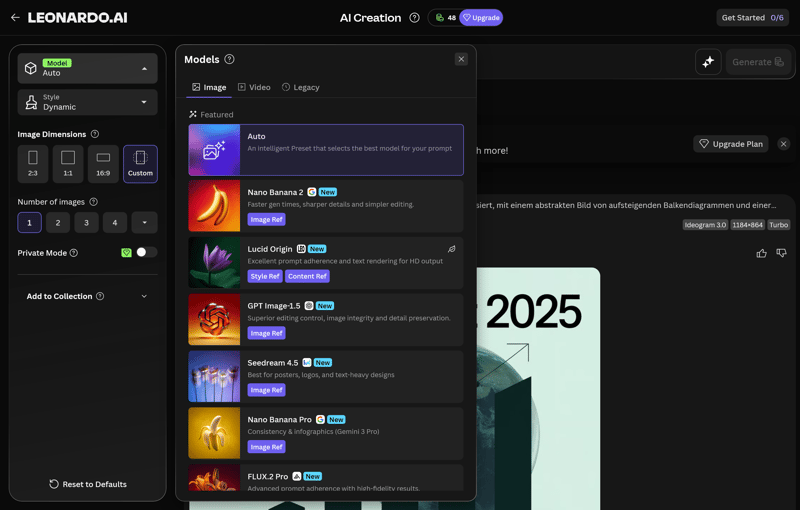This screenshot has width=800, height=510.
Task: Click the help icon next to Models title
Action: (230, 60)
